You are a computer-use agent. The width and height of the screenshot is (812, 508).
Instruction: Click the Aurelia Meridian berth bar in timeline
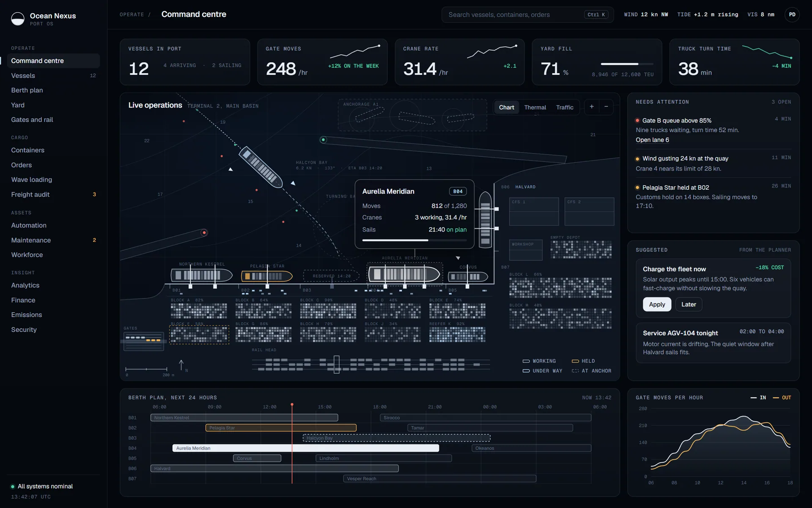[x=305, y=448]
